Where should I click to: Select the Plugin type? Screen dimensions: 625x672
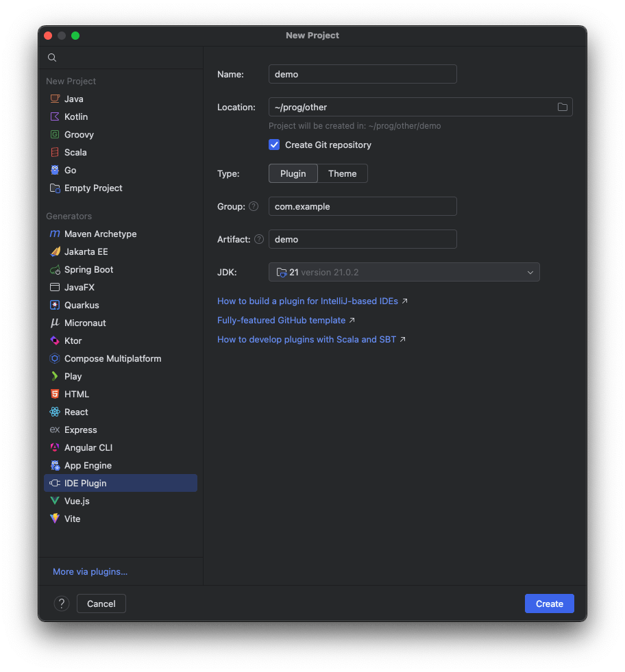click(x=293, y=173)
